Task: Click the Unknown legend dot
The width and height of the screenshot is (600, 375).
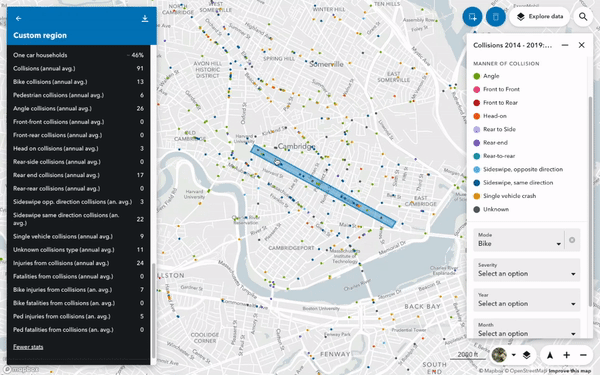Action: (x=476, y=210)
